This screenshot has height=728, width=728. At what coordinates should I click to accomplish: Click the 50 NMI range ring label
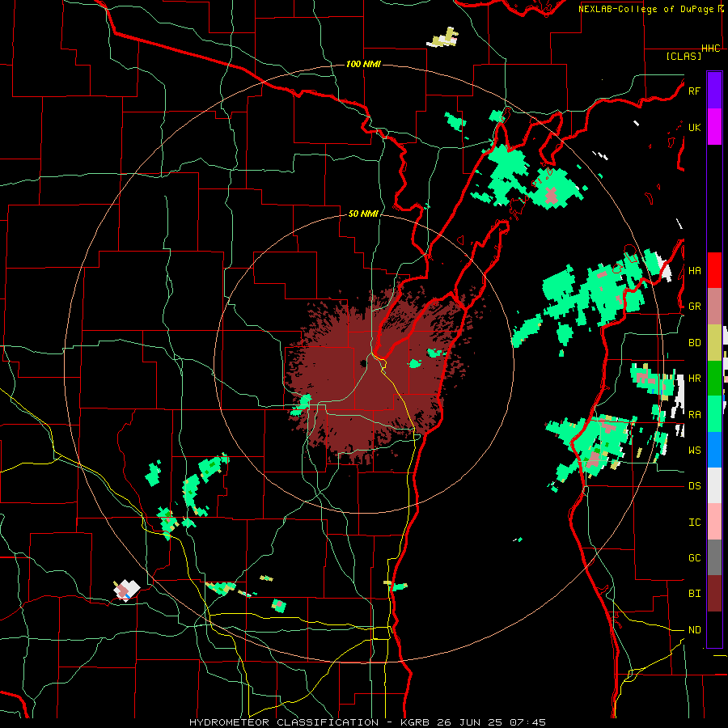[x=363, y=214]
